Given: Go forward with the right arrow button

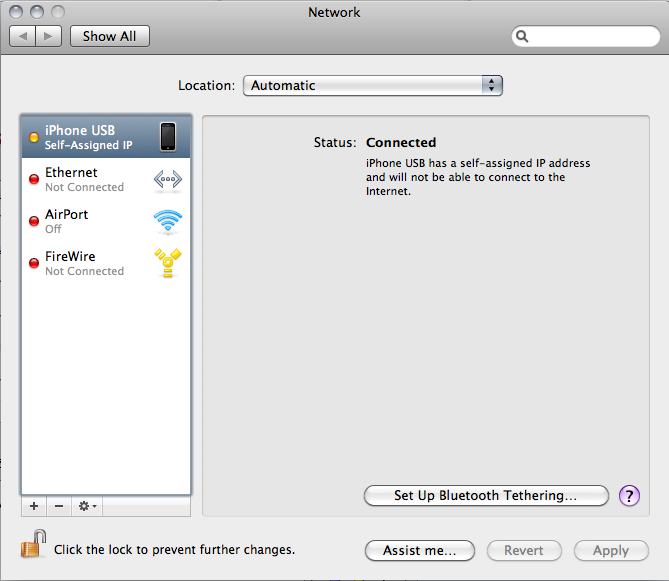Looking at the screenshot, I should 49,36.
